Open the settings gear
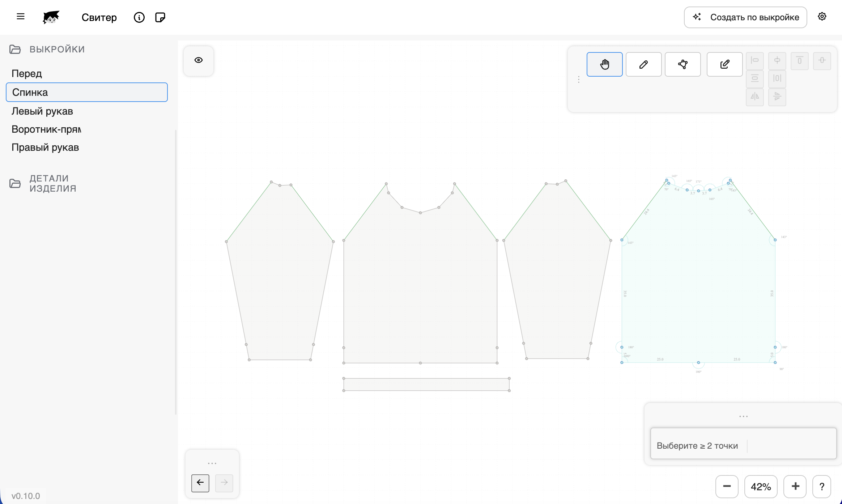 pyautogui.click(x=822, y=17)
